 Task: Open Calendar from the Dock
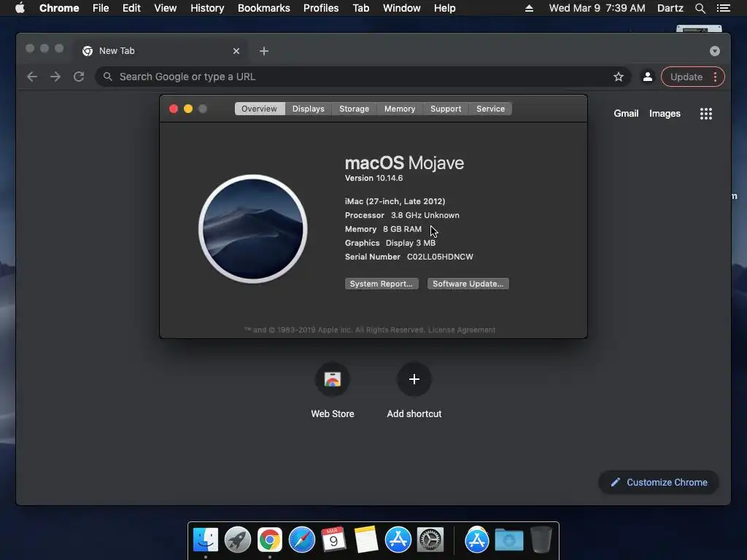click(333, 540)
